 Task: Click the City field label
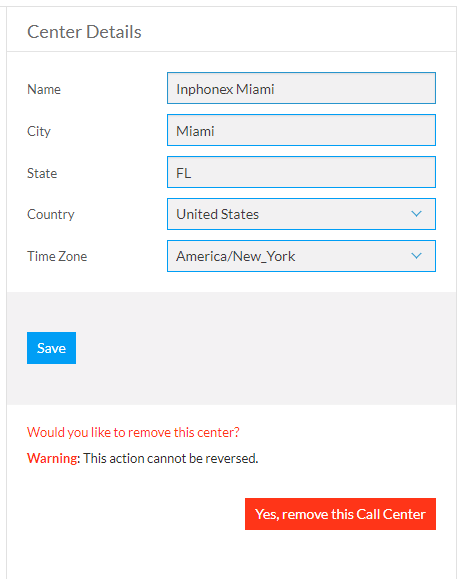tap(39, 131)
